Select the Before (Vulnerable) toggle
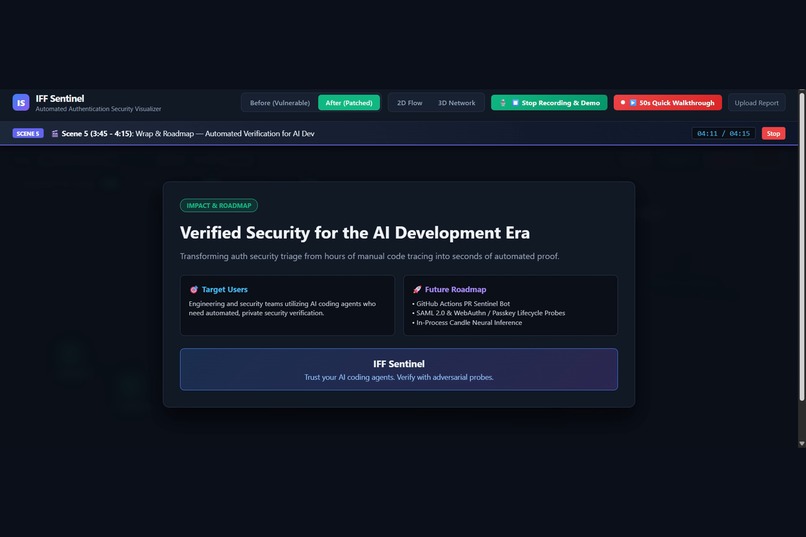Image resolution: width=806 pixels, height=537 pixels. click(280, 103)
